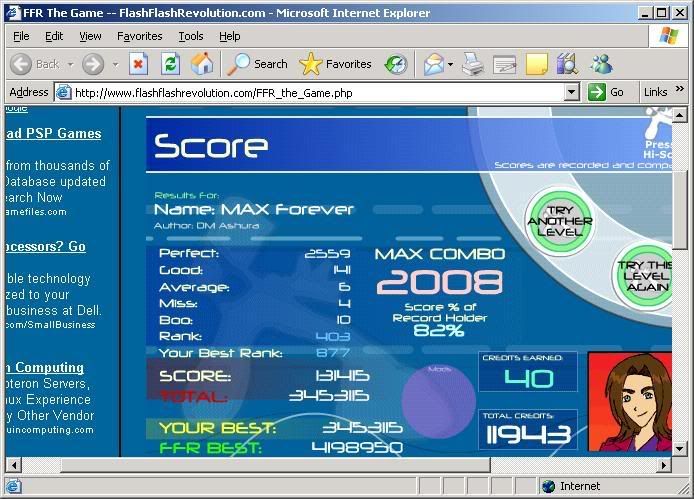Viewport: 694px width, 499px height.
Task: Open the History icon in toolbar
Action: 396,64
